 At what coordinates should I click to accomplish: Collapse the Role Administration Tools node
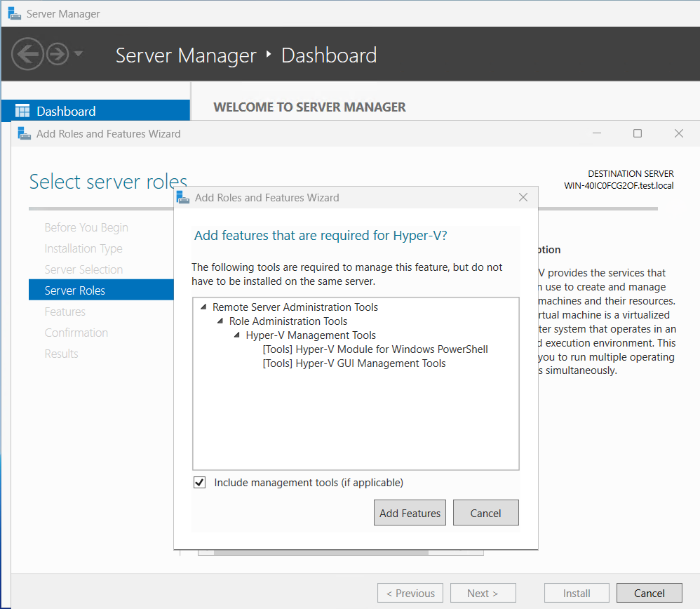point(220,321)
